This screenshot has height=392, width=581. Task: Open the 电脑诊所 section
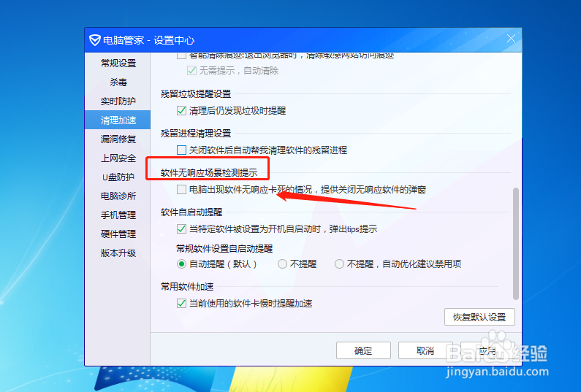(118, 196)
